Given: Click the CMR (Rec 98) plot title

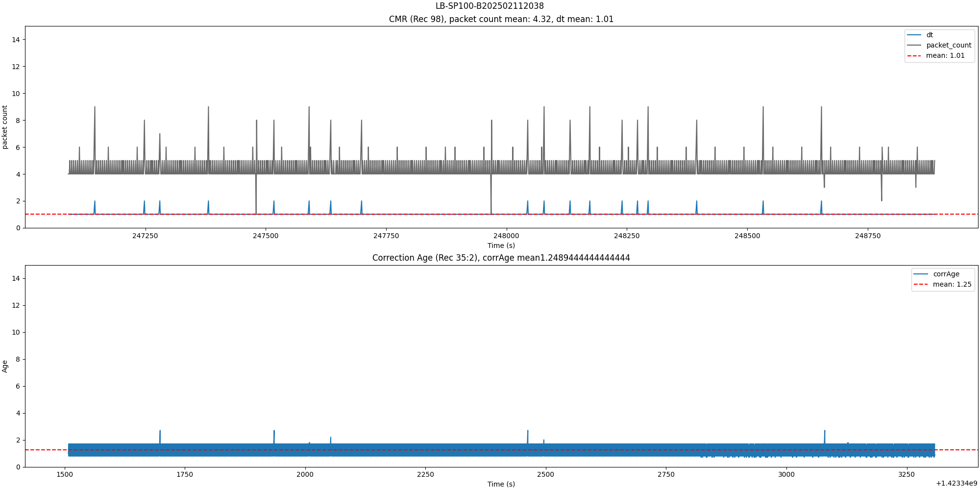Looking at the screenshot, I should point(501,19).
